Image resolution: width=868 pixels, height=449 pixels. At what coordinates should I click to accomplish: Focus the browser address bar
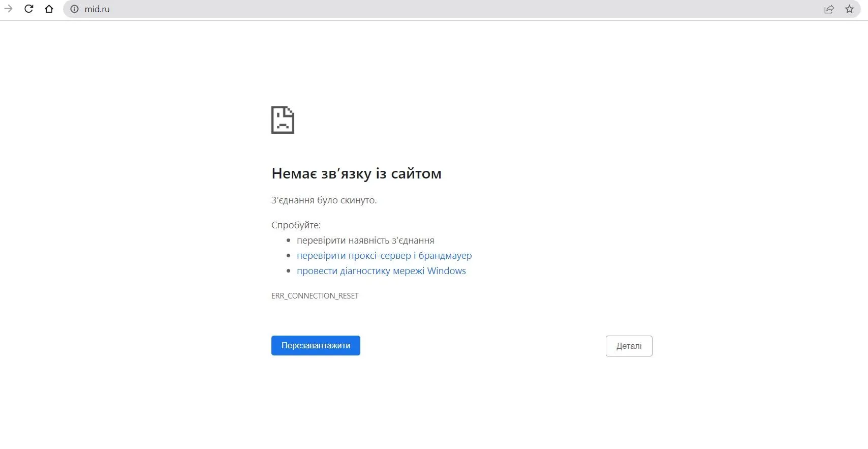(x=407, y=9)
